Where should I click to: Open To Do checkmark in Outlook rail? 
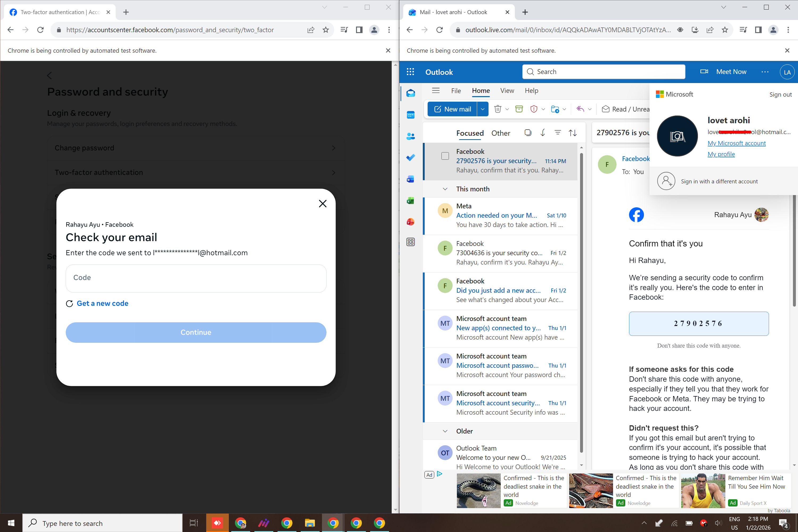tap(411, 158)
